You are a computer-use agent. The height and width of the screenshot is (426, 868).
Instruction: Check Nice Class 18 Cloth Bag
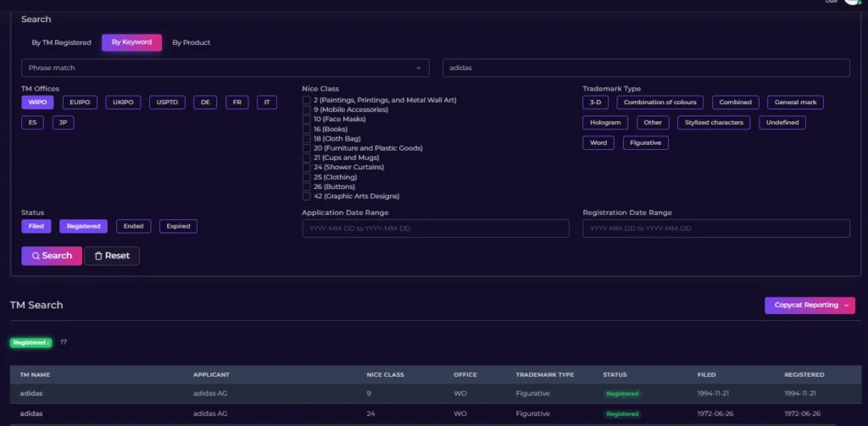[306, 138]
